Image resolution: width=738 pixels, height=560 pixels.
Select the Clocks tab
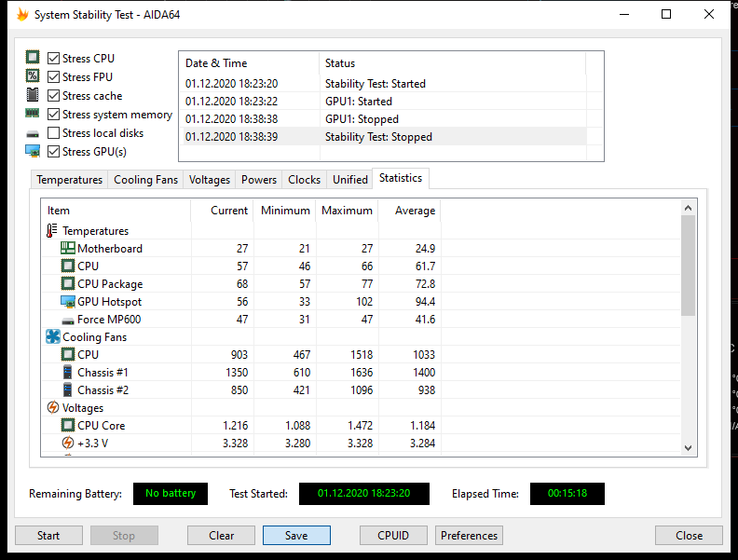click(x=304, y=180)
